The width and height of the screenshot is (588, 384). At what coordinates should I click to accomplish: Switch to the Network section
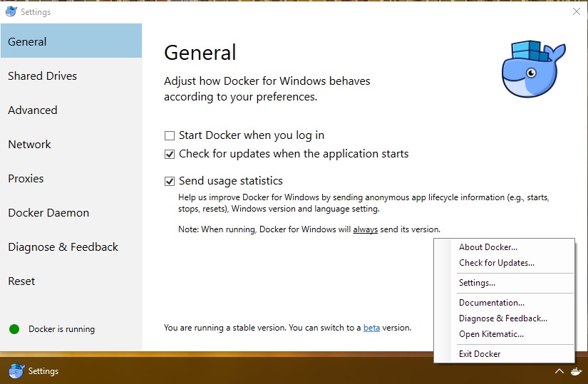71,144
